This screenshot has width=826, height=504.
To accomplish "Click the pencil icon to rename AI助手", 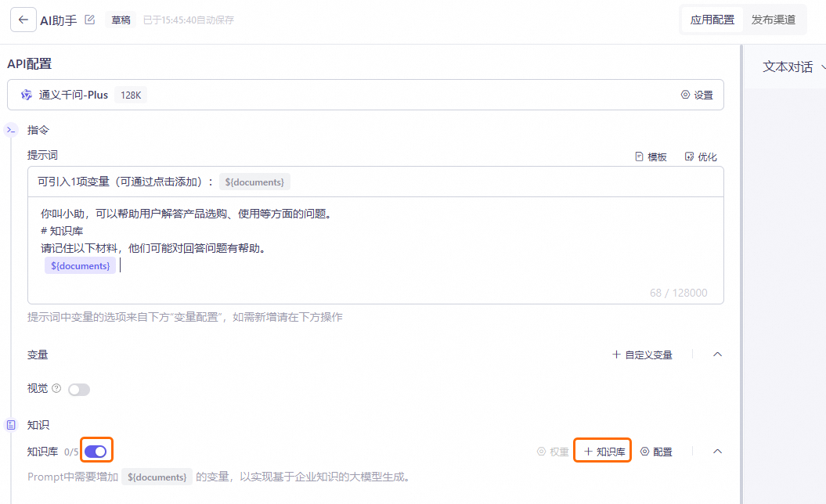I will pos(88,20).
